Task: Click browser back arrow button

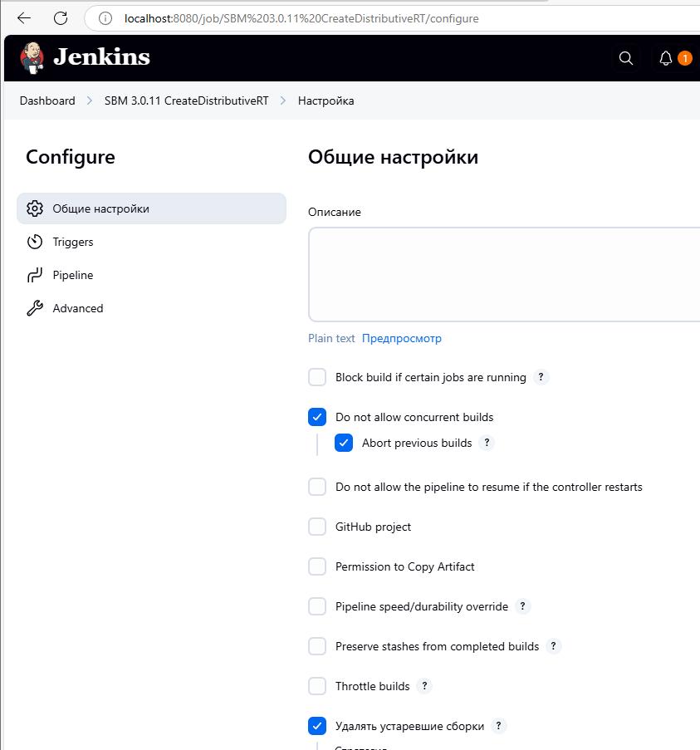Action: coord(24,17)
